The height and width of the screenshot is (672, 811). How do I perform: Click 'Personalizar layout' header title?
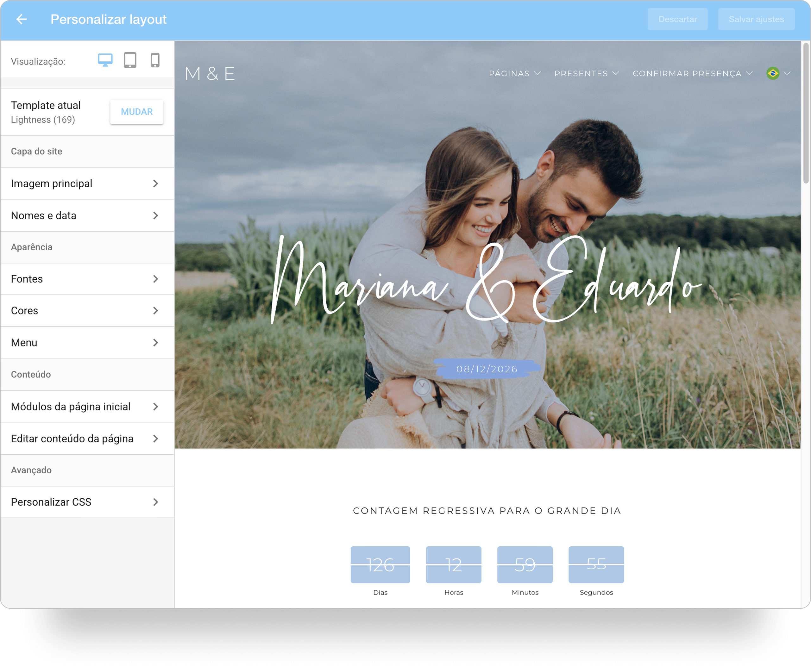click(x=109, y=19)
